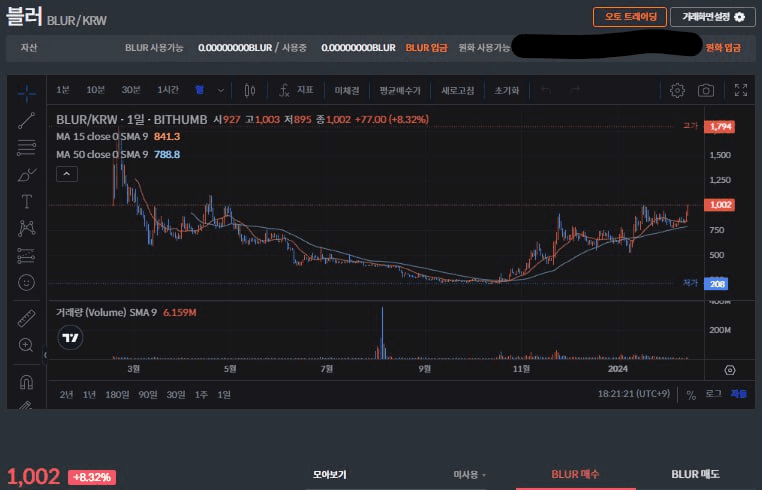The image size is (762, 490).
Task: Enter fullscreen chart mode
Action: (x=741, y=90)
